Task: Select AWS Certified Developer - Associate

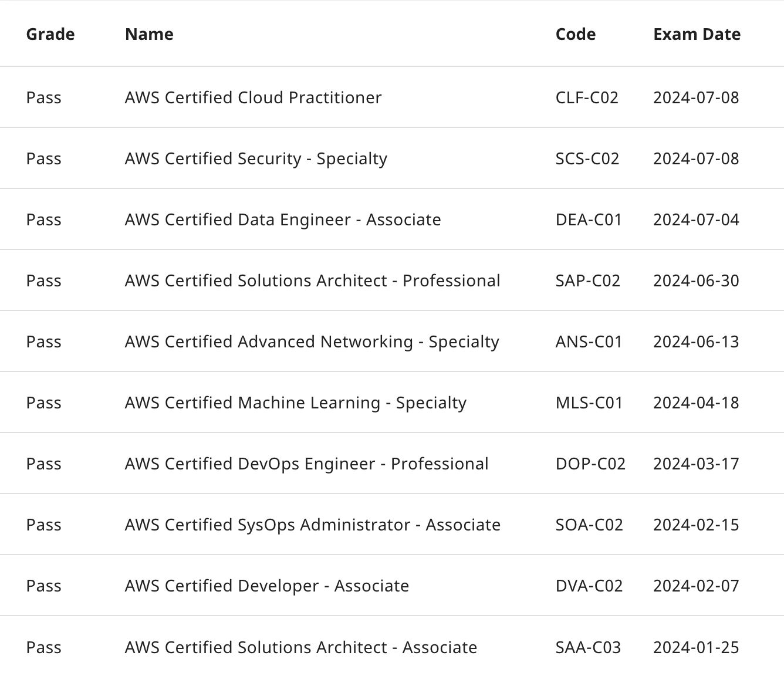Action: (x=267, y=586)
